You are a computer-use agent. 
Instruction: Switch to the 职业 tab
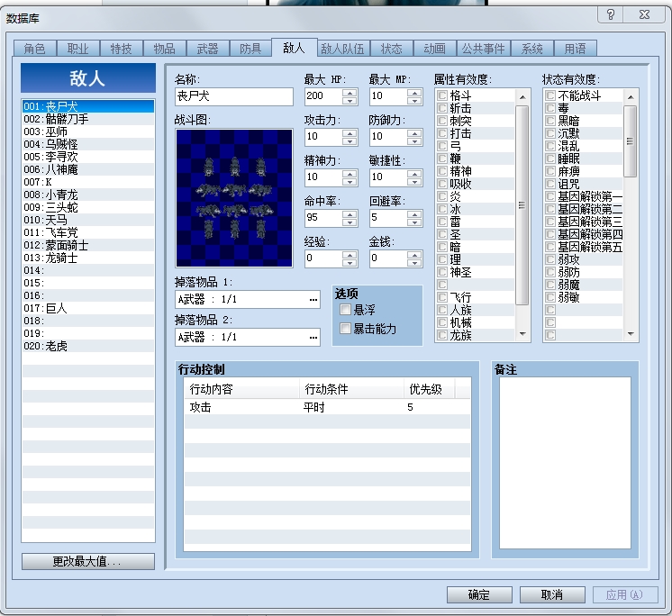tap(78, 49)
